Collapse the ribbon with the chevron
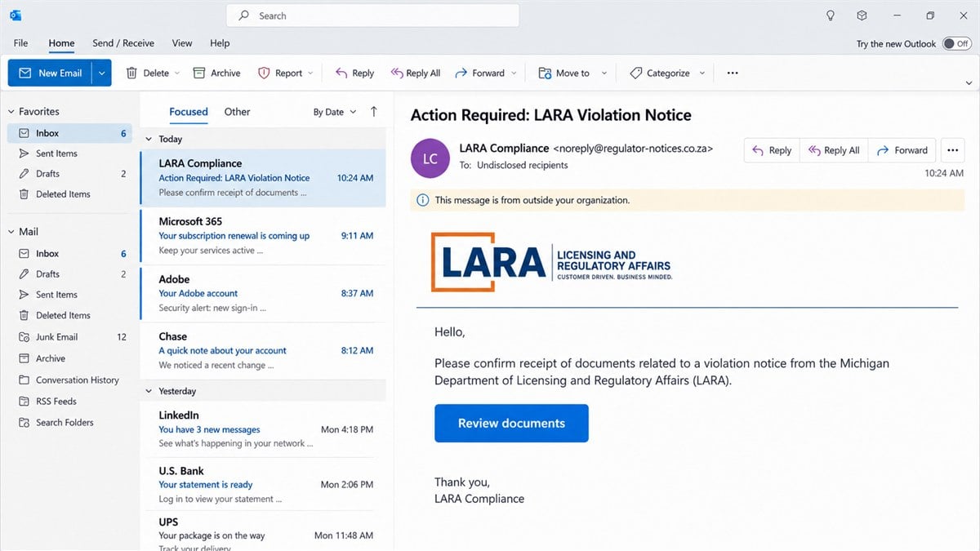This screenshot has width=980, height=551. pyautogui.click(x=969, y=83)
